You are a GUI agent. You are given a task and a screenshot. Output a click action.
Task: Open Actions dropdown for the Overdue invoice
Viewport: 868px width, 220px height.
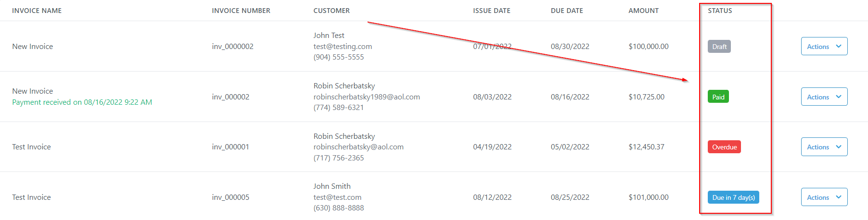point(824,147)
